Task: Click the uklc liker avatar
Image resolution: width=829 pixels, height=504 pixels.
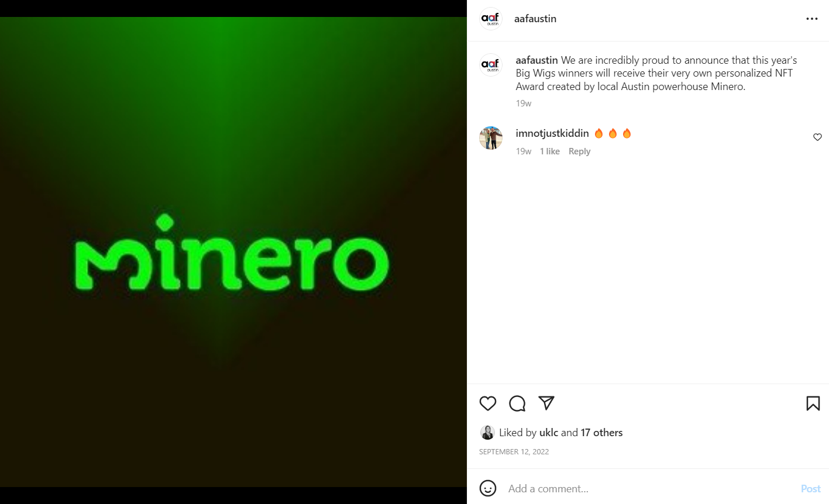Action: pyautogui.click(x=487, y=433)
